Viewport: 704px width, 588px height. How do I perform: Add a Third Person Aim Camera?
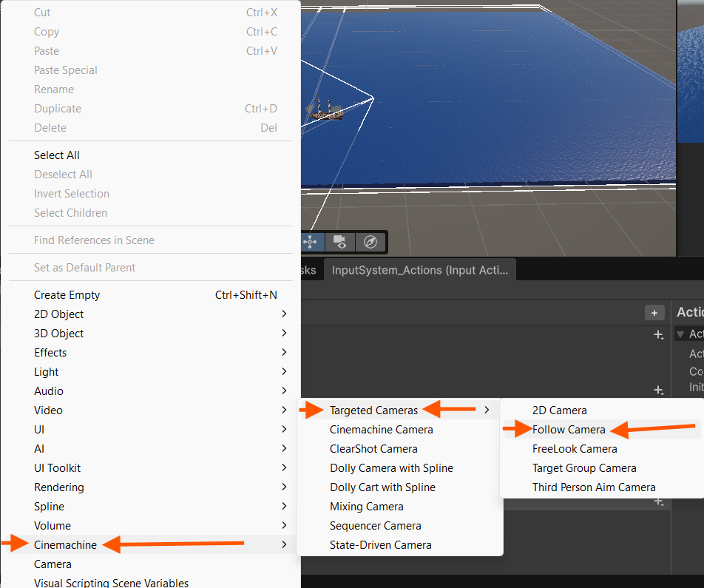pos(594,487)
